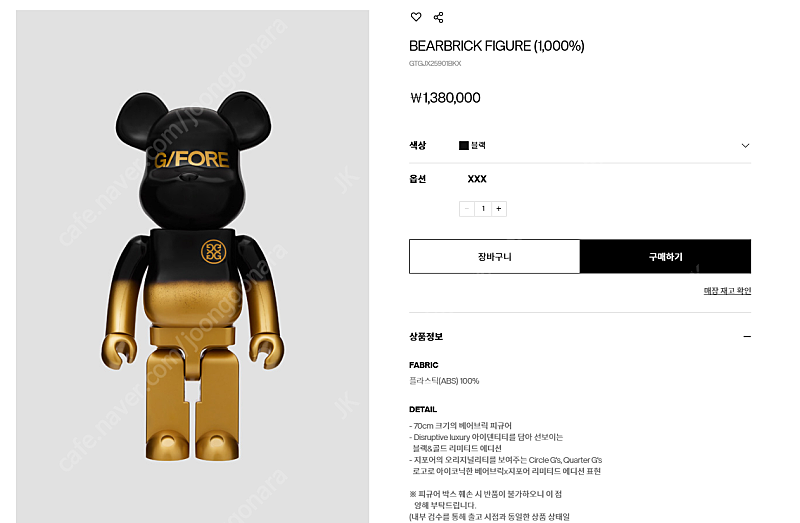Buy now with 구매하기 button

tap(665, 257)
